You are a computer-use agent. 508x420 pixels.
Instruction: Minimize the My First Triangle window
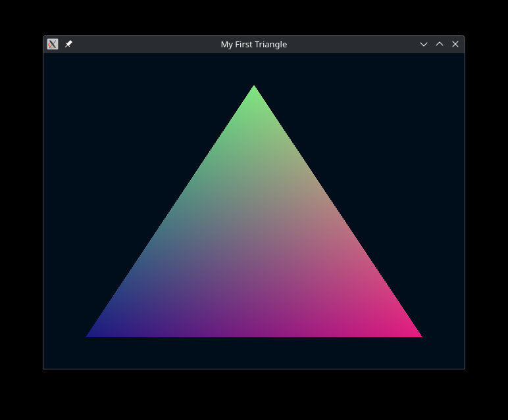pyautogui.click(x=424, y=44)
